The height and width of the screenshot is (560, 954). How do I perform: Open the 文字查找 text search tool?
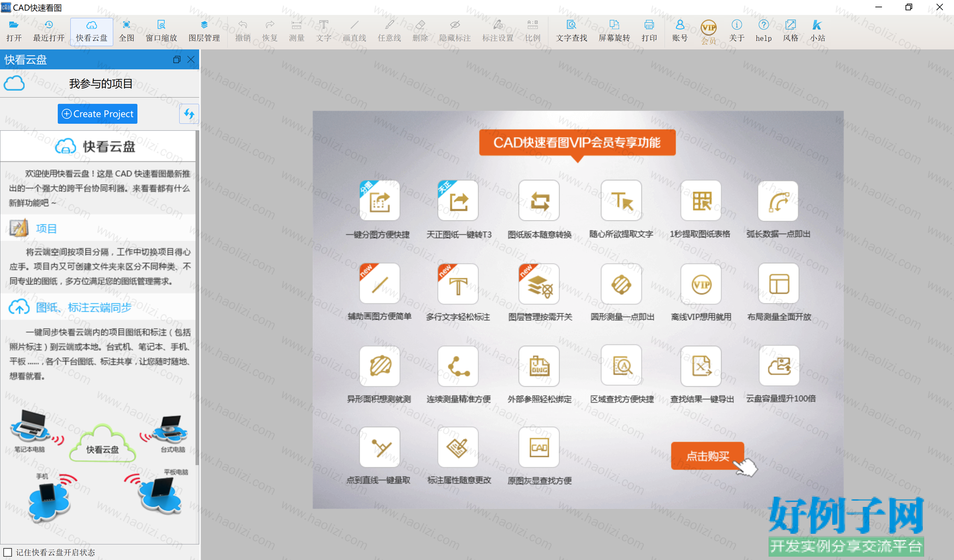(x=571, y=31)
